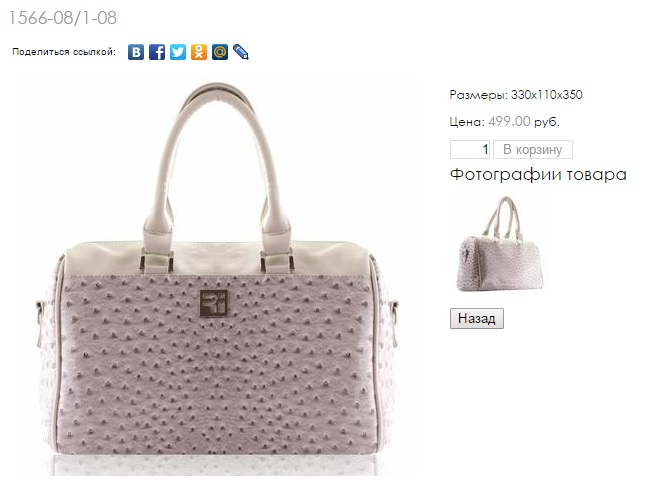
Task: Click the main handbag product image
Action: click(x=215, y=279)
